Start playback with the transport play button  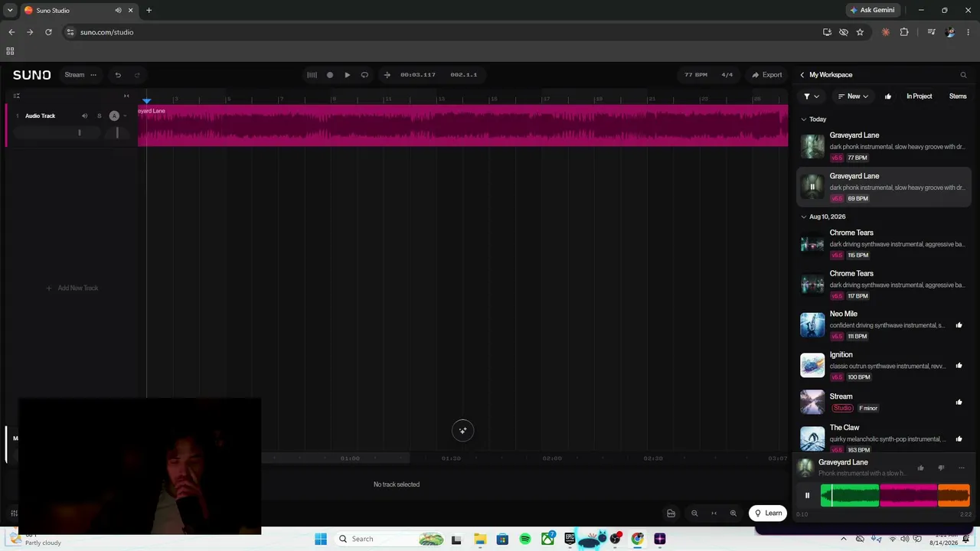(x=348, y=75)
